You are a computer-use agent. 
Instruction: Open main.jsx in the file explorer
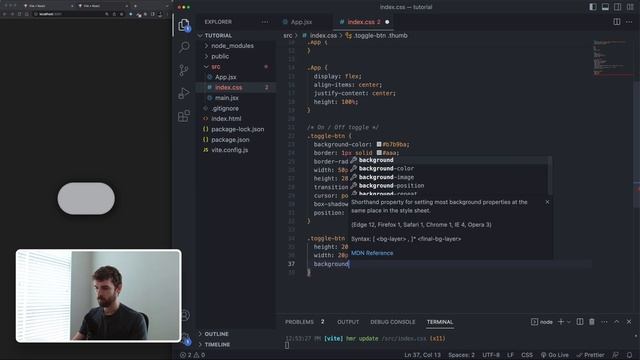click(236, 98)
